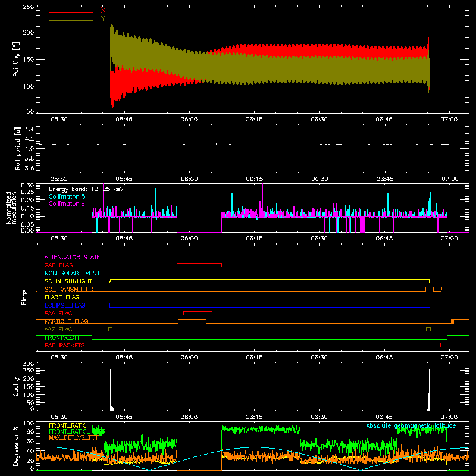Screen dimensions: 476x476
Task: Click the red BAD_PACKETS spike near 07:00
Action: (441, 345)
